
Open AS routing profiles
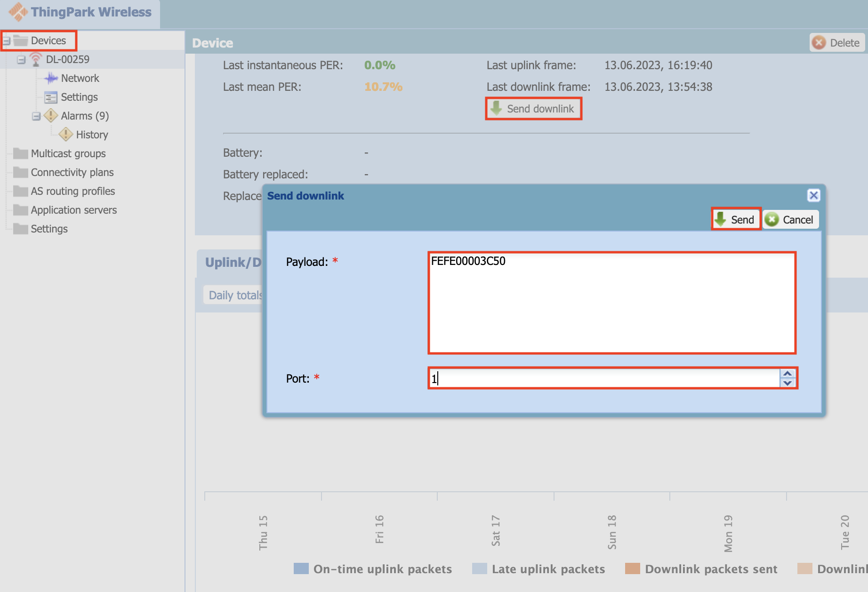(x=73, y=191)
